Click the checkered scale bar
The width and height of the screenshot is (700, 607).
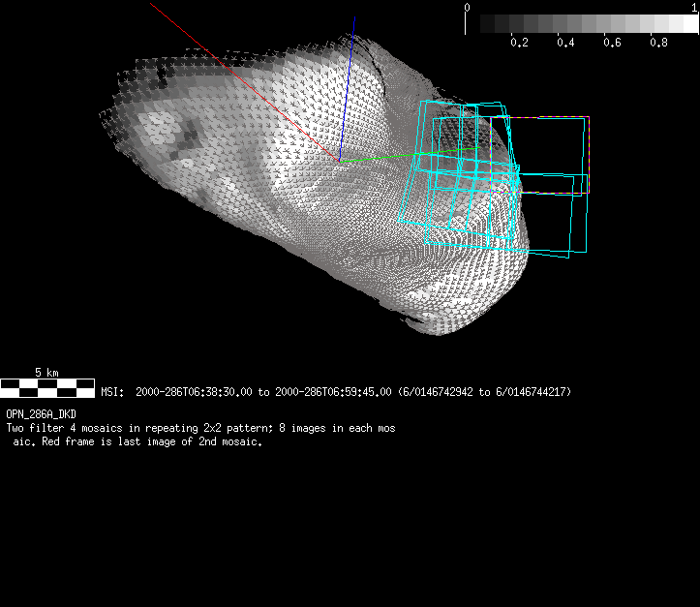tap(47, 388)
